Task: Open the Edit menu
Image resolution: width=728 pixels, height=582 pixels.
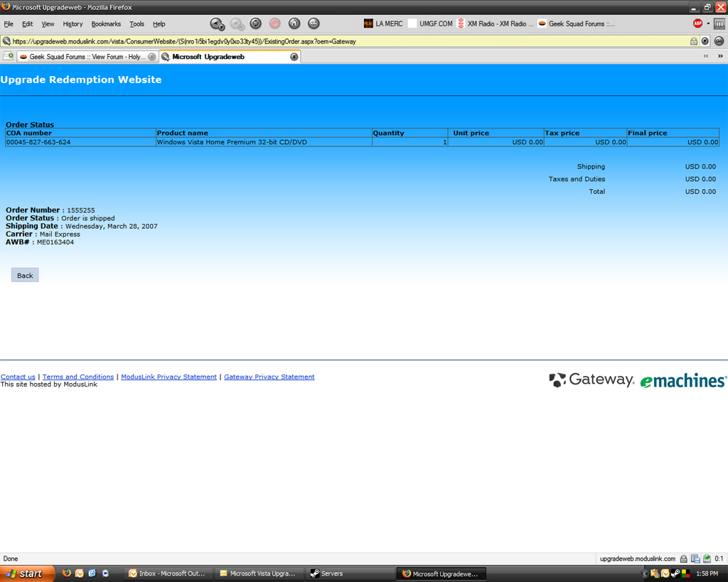Action: coord(28,24)
